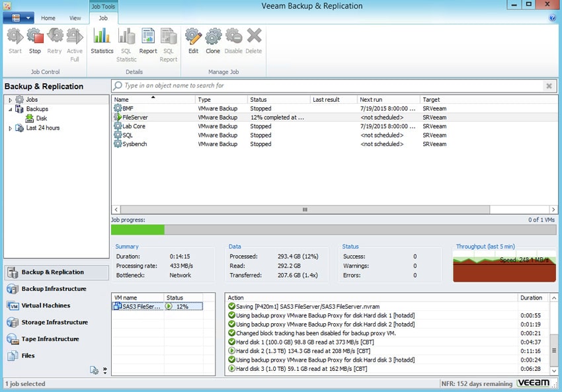Image resolution: width=562 pixels, height=392 pixels.
Task: Expand navigation pane overflow chevron
Action: tap(105, 370)
